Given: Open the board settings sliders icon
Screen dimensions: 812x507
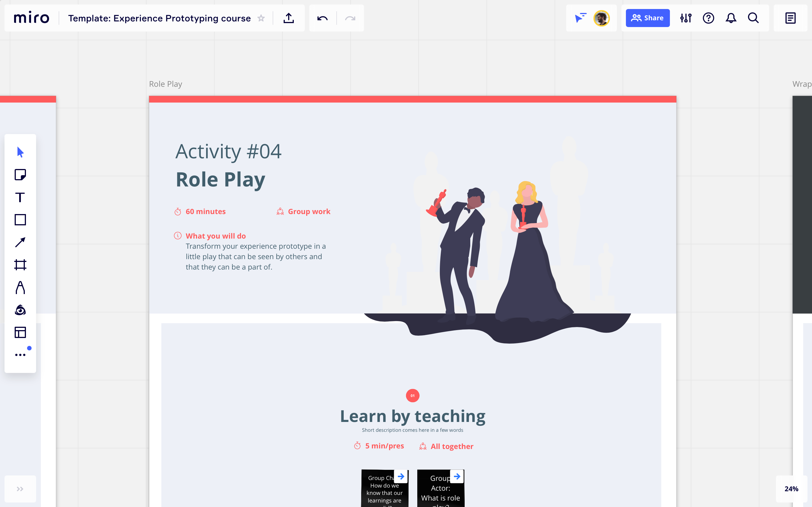Looking at the screenshot, I should click(x=686, y=18).
